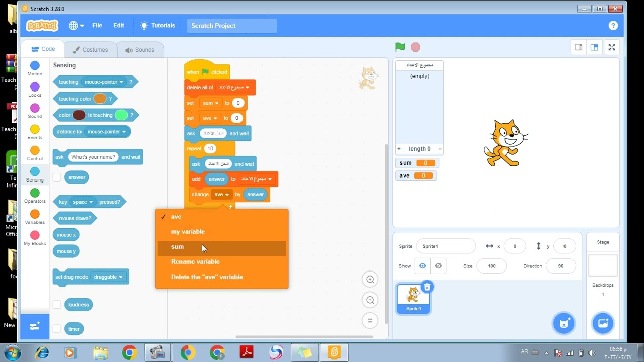Image resolution: width=644 pixels, height=362 pixels.
Task: Choose my variable in the menu
Action: click(222, 232)
